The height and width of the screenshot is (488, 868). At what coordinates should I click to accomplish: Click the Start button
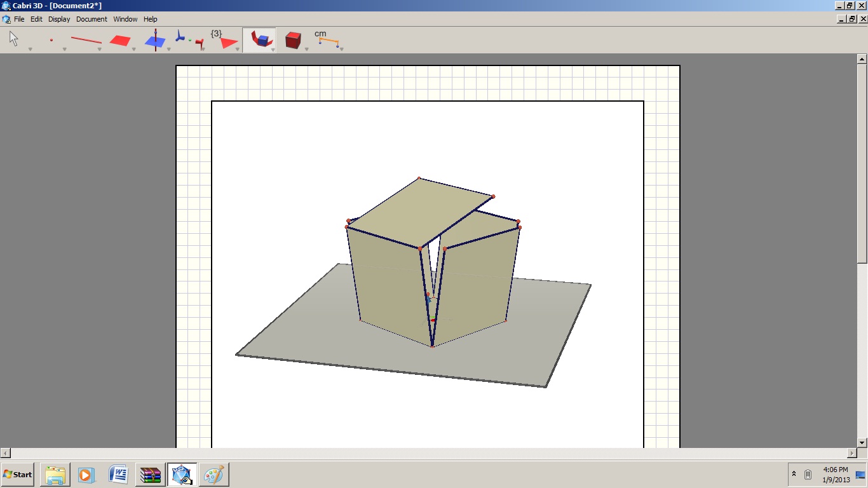(x=17, y=475)
